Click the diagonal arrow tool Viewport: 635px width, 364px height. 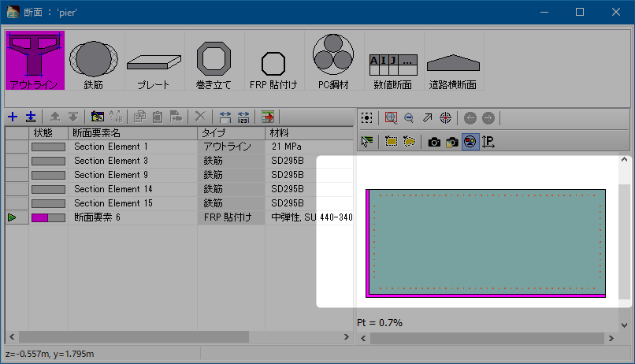click(427, 118)
